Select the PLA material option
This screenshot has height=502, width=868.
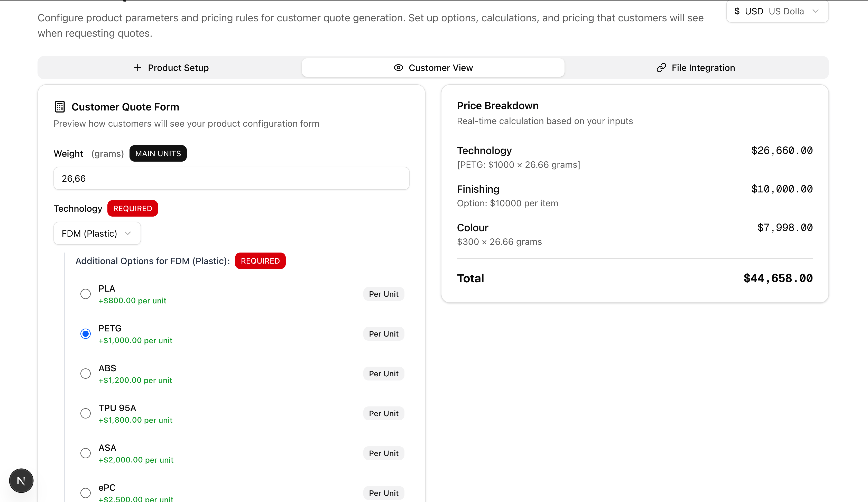[85, 294]
